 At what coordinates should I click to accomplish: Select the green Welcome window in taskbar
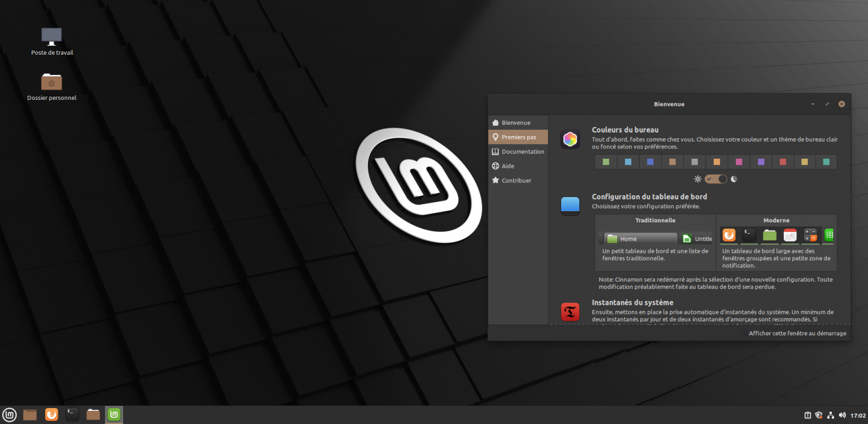click(x=114, y=415)
